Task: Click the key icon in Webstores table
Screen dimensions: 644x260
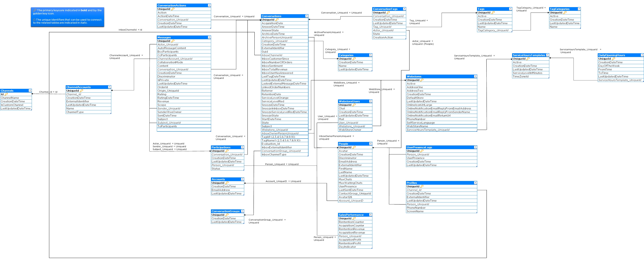Action: [422, 80]
